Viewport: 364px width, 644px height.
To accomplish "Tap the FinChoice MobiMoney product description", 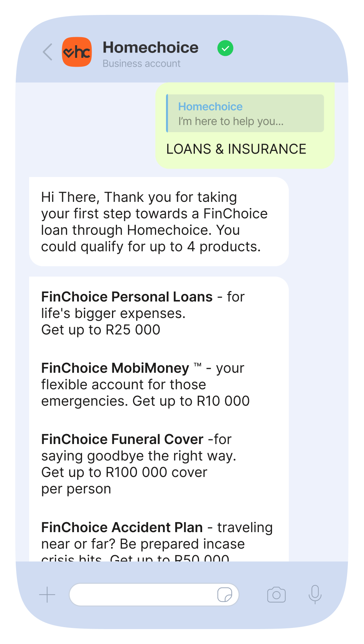I will (x=145, y=384).
